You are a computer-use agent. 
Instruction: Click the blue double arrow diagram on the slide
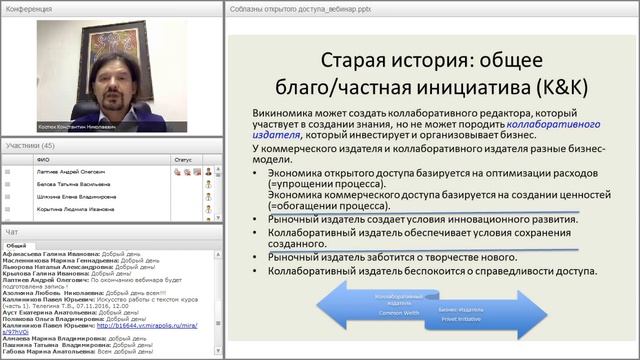tap(431, 310)
